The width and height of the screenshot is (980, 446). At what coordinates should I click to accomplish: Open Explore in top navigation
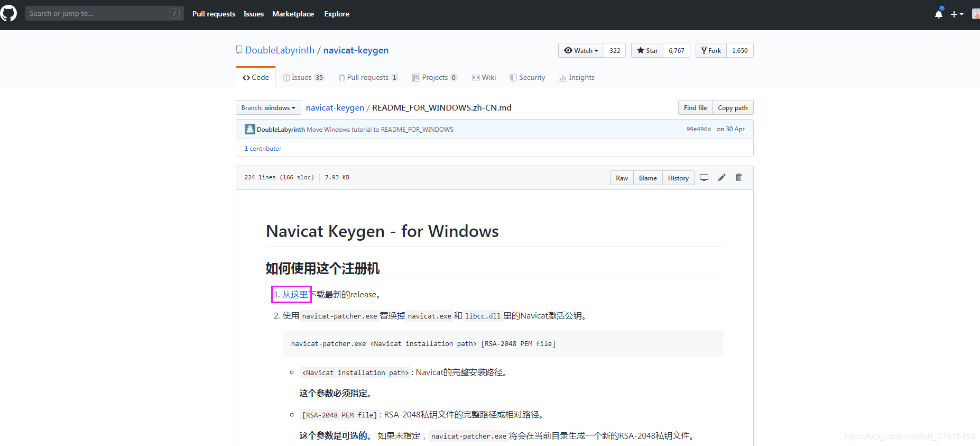(337, 14)
